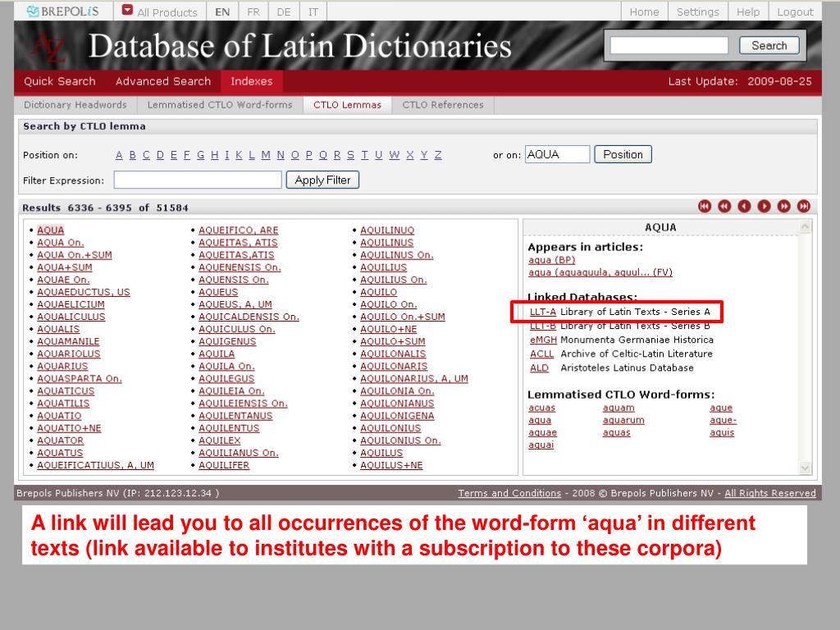Screen dimensions: 840x630
Task: Focus the Filter Expression field
Action: (198, 180)
